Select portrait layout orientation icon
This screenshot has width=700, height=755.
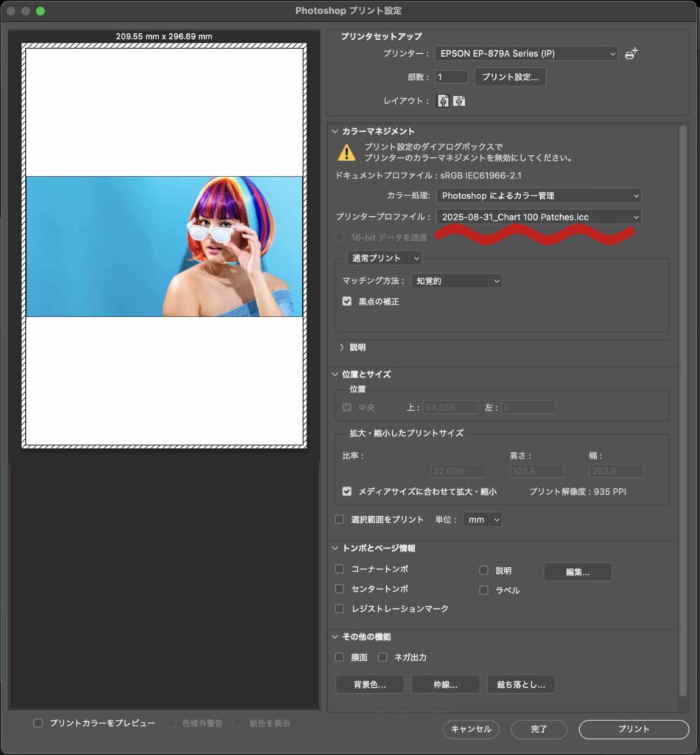tap(443, 101)
